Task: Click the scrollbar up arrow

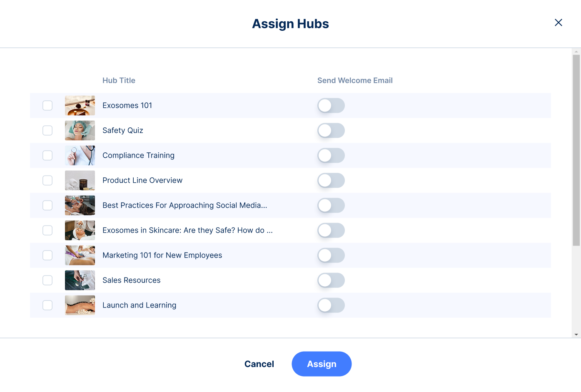Action: point(576,52)
